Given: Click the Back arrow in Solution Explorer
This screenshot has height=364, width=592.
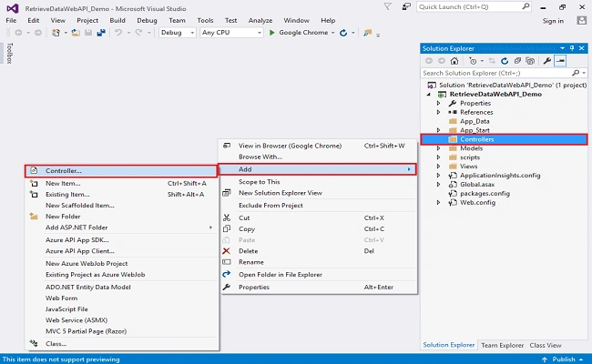Looking at the screenshot, I should pyautogui.click(x=429, y=61).
